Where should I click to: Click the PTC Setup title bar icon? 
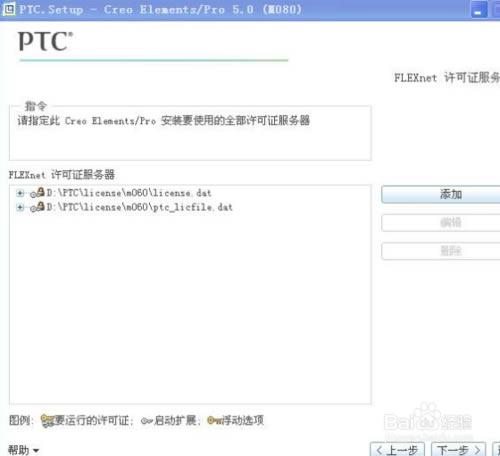tap(9, 9)
